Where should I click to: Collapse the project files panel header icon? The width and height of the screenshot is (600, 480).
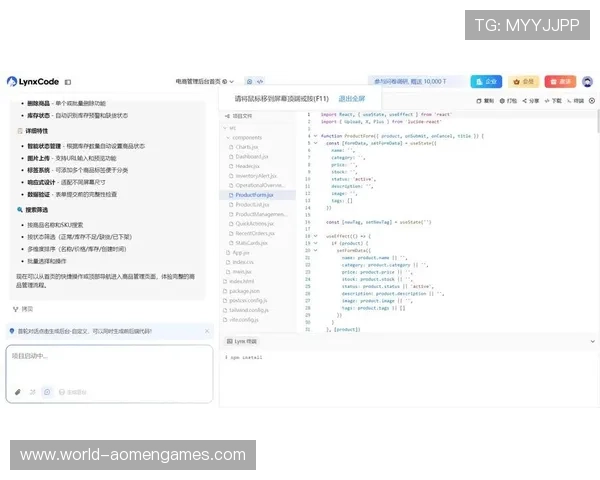227,116
